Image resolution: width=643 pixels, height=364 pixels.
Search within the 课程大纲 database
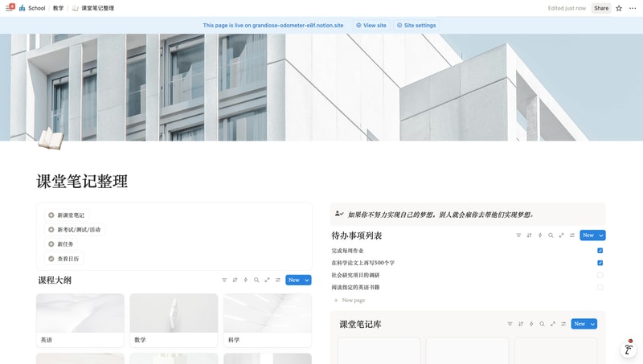(x=256, y=280)
